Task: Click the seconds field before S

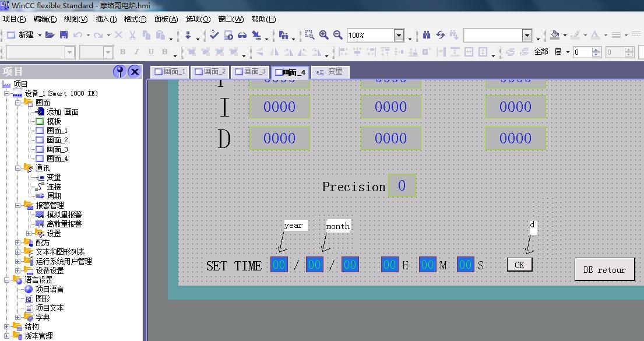Action: pyautogui.click(x=465, y=265)
